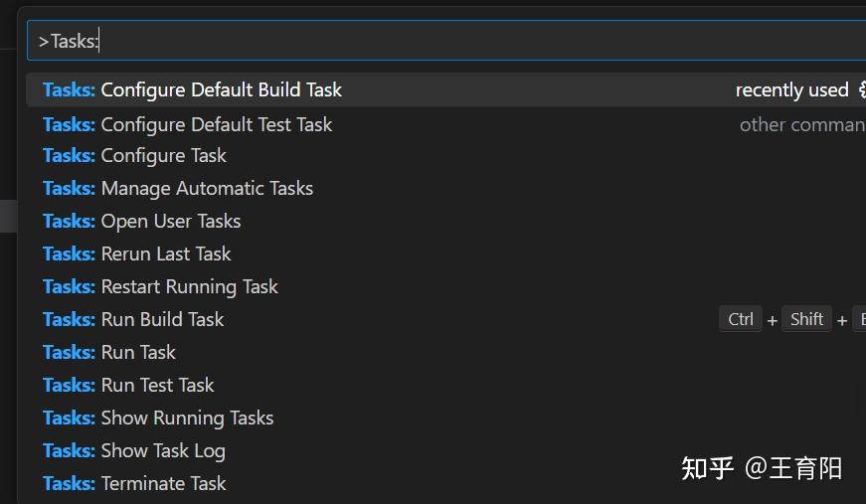Click the "other commands" group label

click(x=801, y=125)
